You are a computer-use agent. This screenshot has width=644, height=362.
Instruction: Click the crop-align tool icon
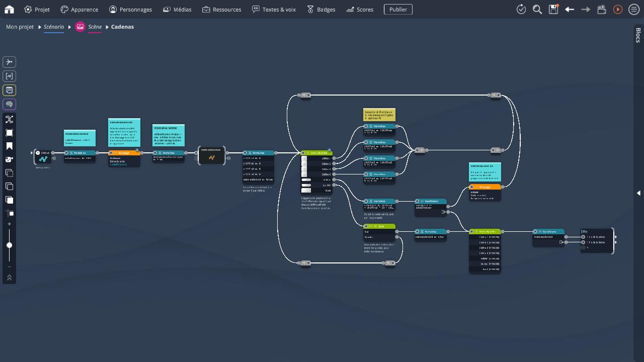click(9, 213)
